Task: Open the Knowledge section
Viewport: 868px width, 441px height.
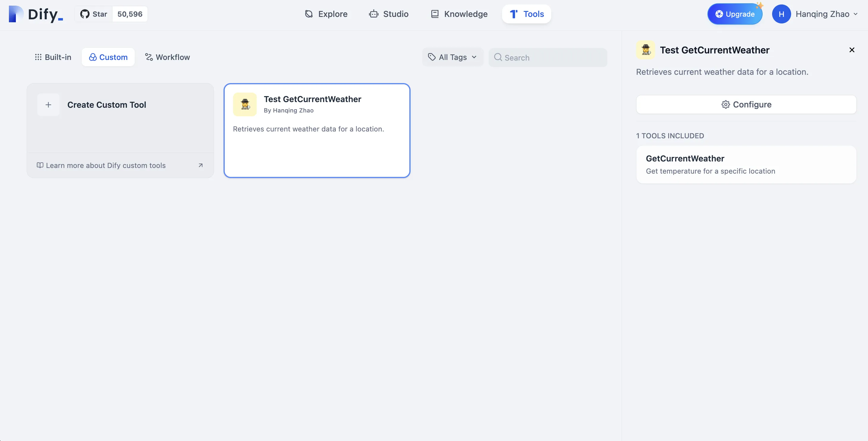Action: coord(459,14)
